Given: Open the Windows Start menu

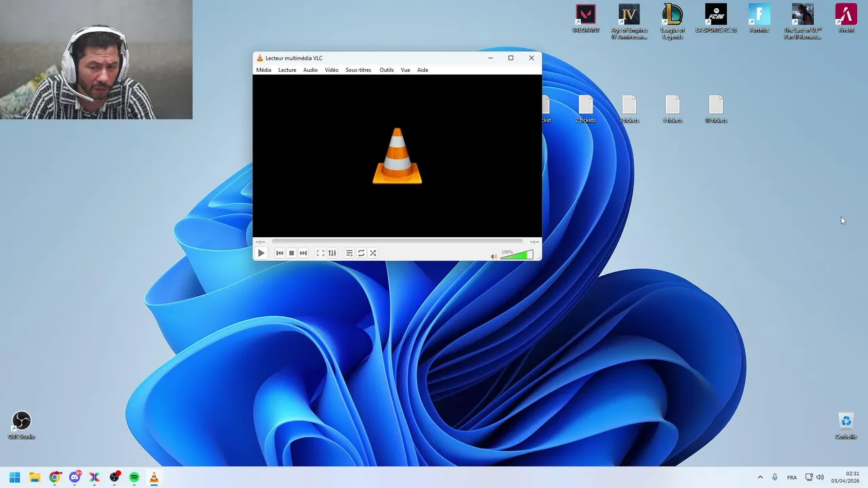Looking at the screenshot, I should coord(14,477).
